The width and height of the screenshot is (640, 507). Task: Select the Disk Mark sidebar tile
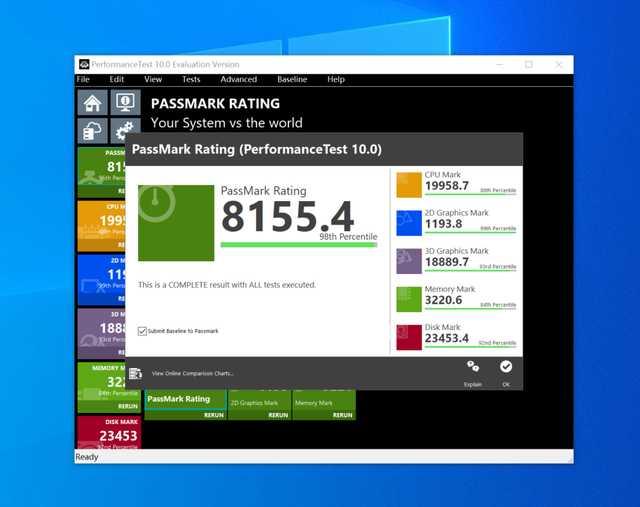tap(109, 433)
